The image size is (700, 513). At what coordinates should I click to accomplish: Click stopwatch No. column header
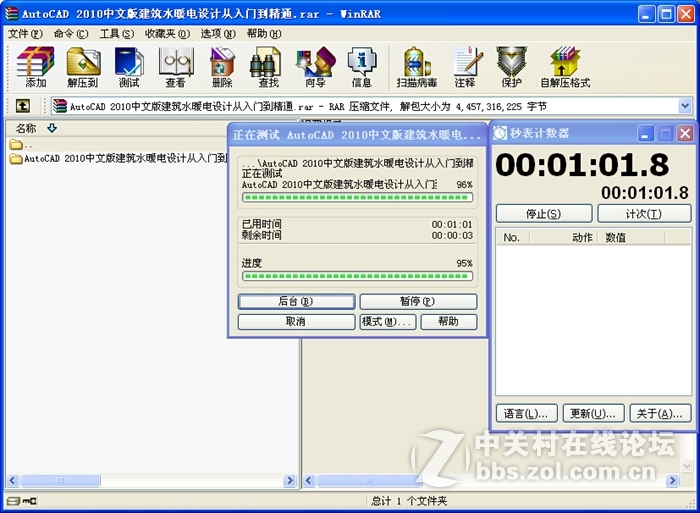pos(512,237)
